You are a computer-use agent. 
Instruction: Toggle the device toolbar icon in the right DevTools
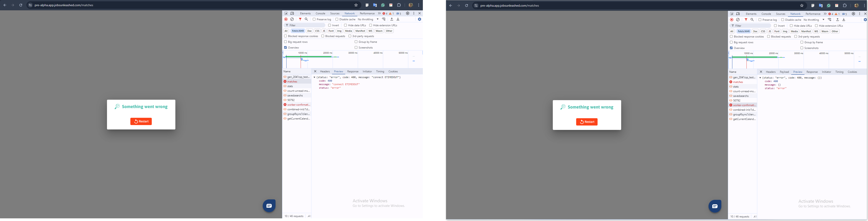click(x=738, y=14)
